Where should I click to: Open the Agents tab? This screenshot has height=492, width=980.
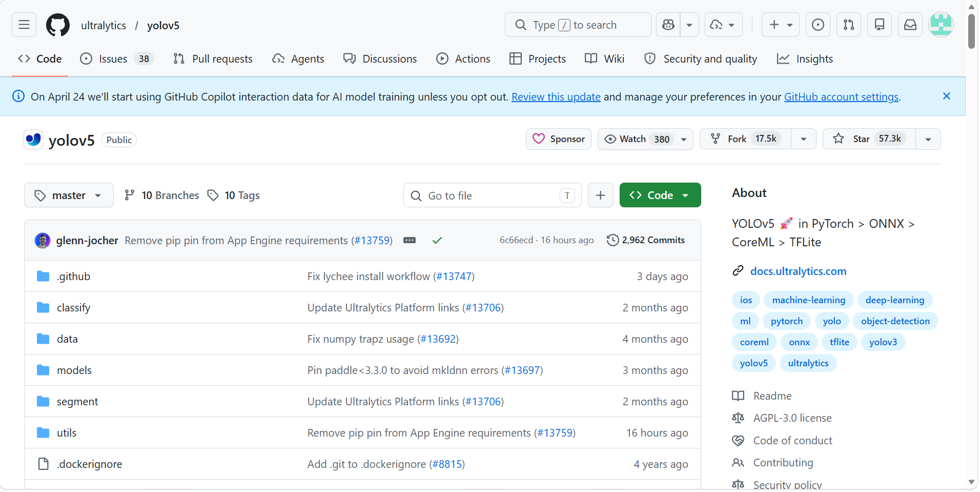coord(298,59)
